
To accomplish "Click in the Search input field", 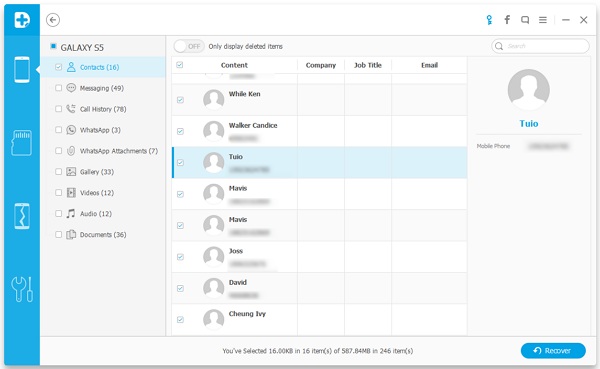I will (x=540, y=46).
